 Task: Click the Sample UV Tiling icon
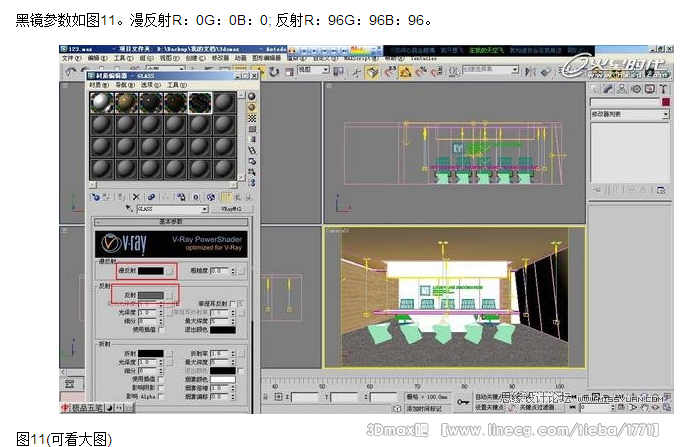tap(252, 129)
